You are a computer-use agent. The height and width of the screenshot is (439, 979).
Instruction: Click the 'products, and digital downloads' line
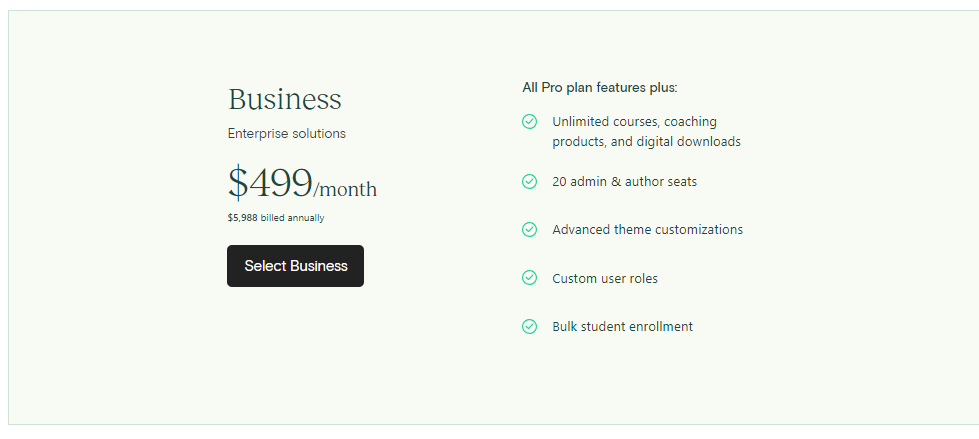click(646, 142)
